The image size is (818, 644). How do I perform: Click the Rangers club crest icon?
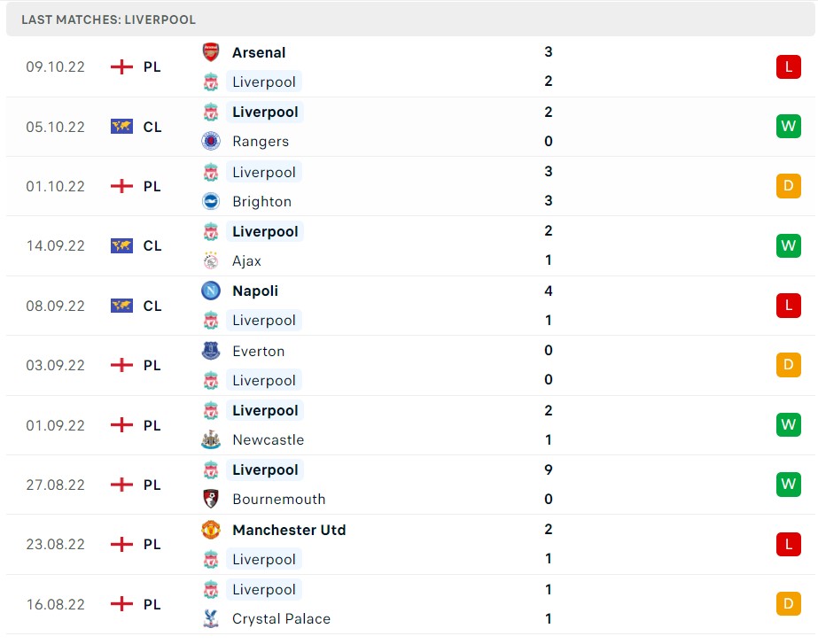210,141
